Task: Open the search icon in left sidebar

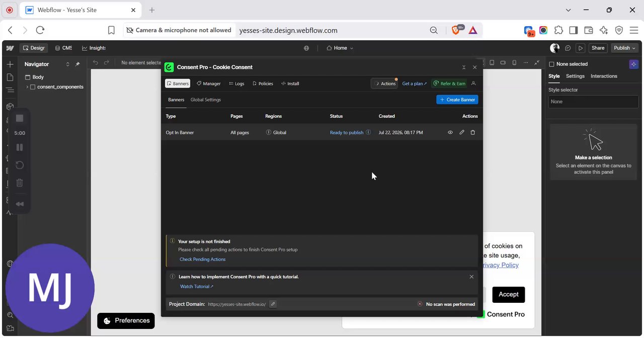Action: (x=10, y=315)
